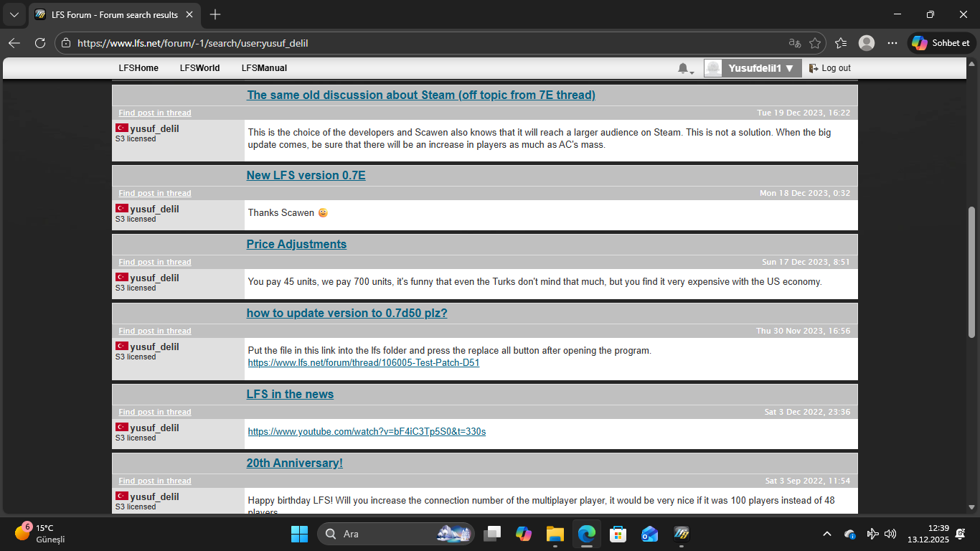980x551 pixels.
Task: Open a new browser tab
Action: [215, 14]
